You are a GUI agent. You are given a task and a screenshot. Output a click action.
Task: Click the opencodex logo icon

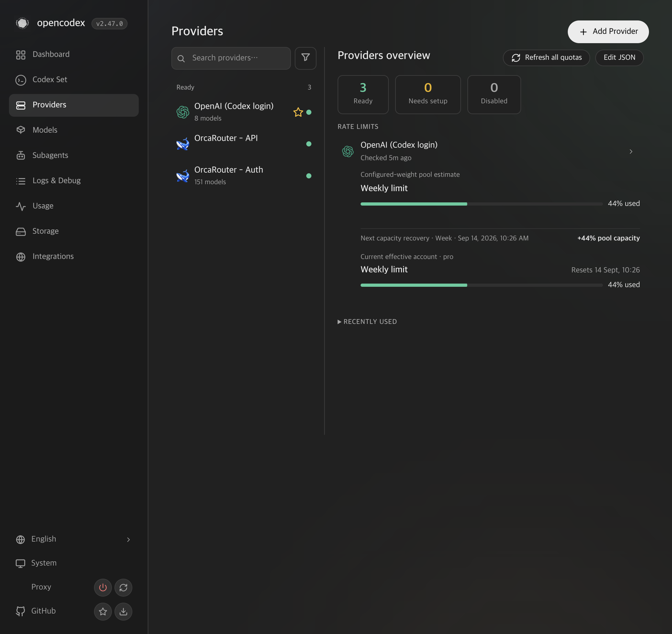22,23
